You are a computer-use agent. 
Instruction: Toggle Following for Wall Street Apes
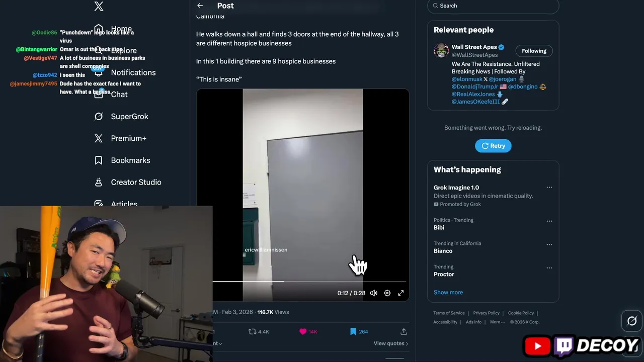click(534, 51)
